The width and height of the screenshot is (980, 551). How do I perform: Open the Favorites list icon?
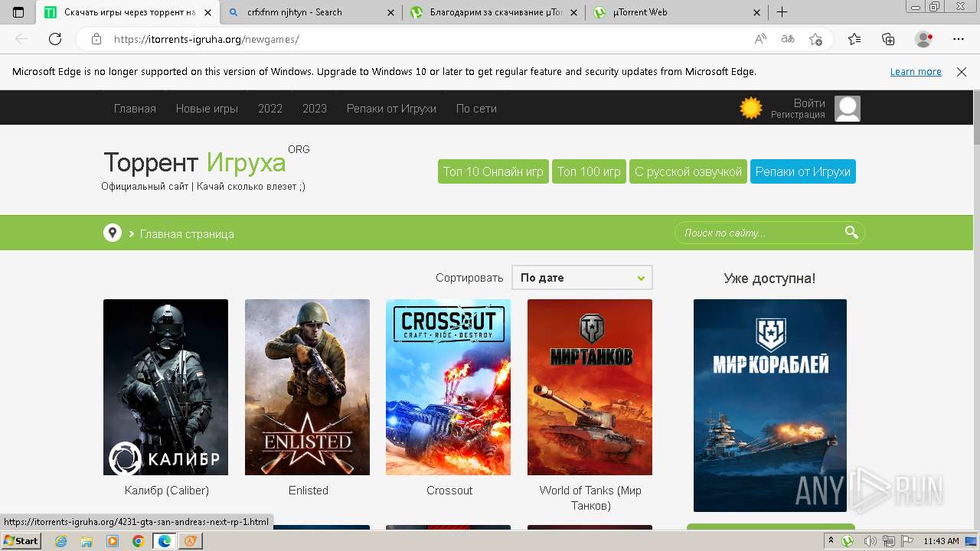(854, 39)
